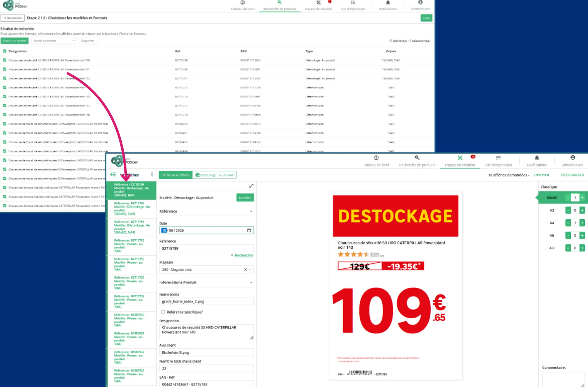
Task: Click the Modifier button for model
Action: (x=245, y=198)
